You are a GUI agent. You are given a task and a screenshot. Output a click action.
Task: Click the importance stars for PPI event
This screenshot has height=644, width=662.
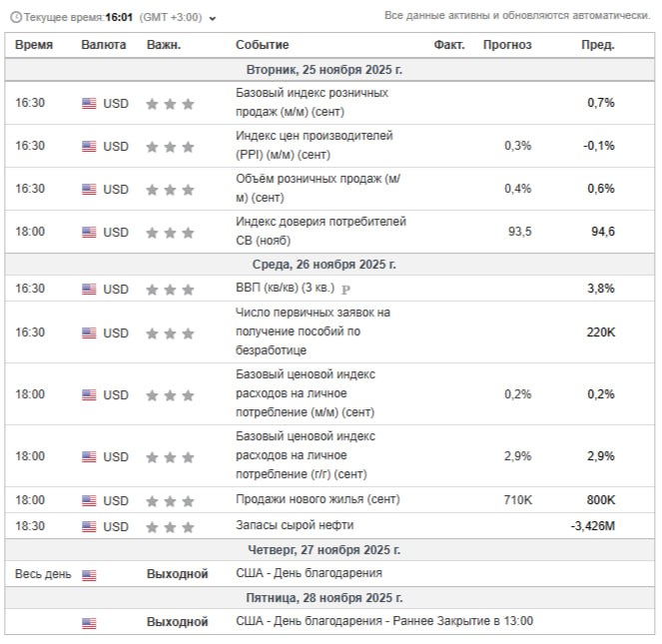click(x=169, y=147)
